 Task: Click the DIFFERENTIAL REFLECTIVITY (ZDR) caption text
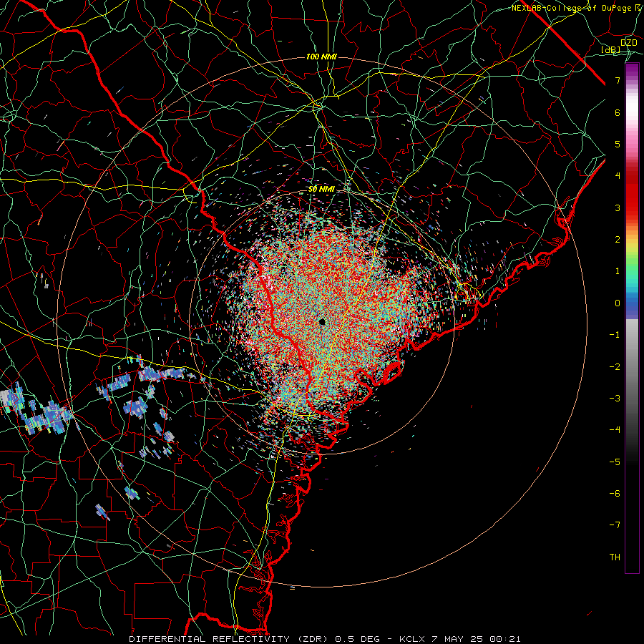click(228, 639)
